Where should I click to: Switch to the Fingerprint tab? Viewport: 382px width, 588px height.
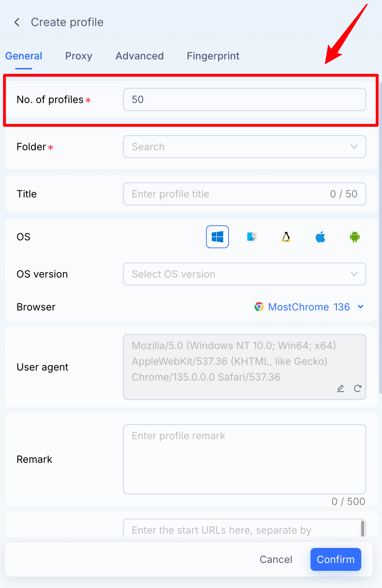[213, 56]
